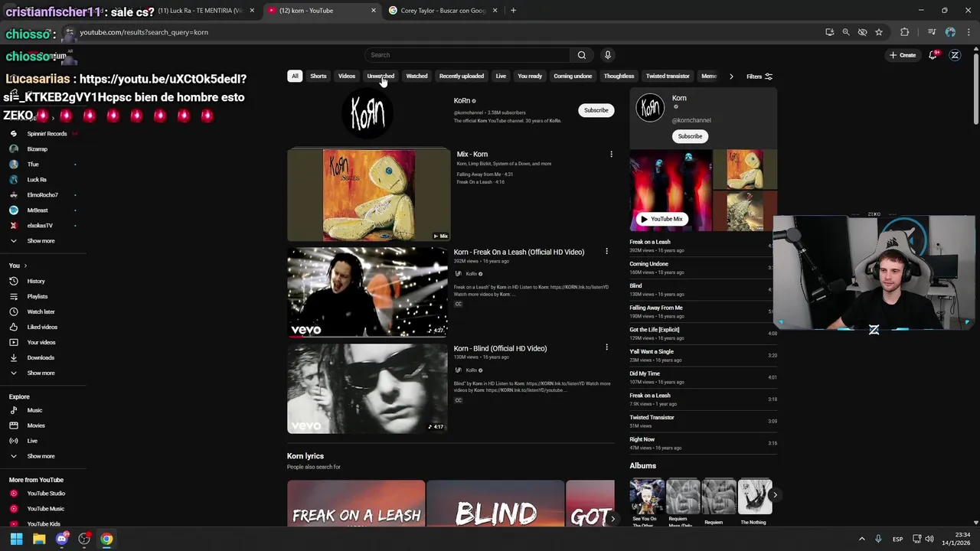980x551 pixels.
Task: Open Korn - Blind video title
Action: [x=500, y=348]
